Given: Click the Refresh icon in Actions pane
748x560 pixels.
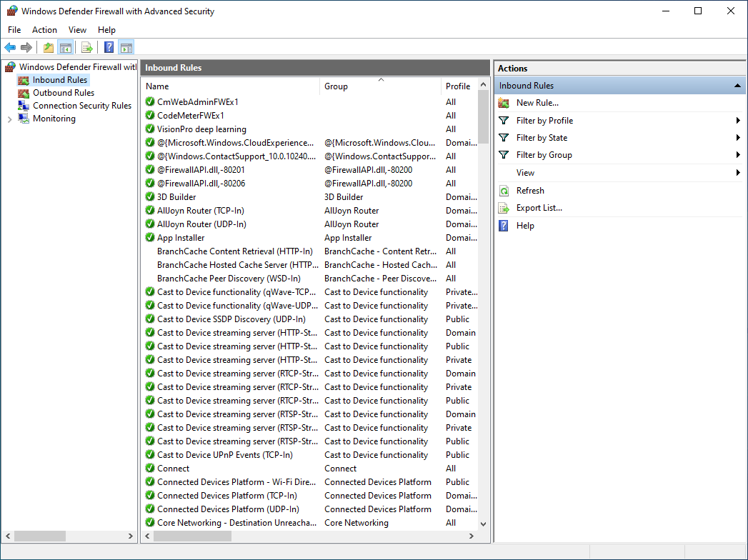Looking at the screenshot, I should click(x=504, y=191).
